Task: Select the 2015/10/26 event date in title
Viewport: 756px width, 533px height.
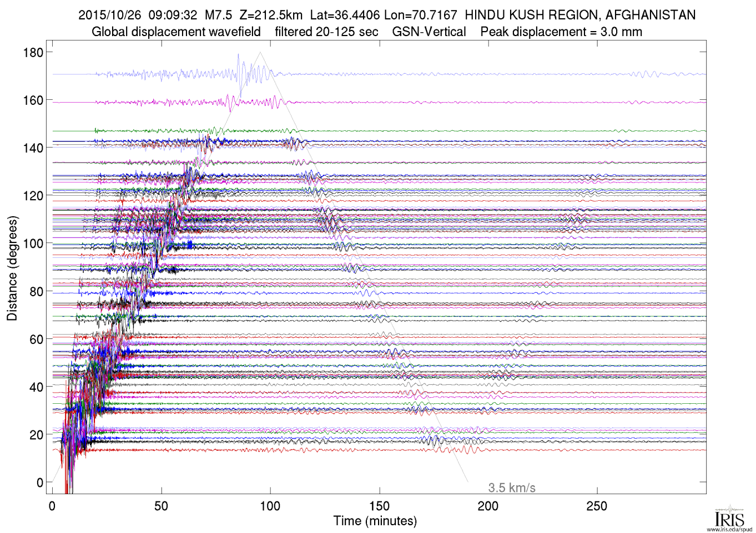Action: coord(109,15)
